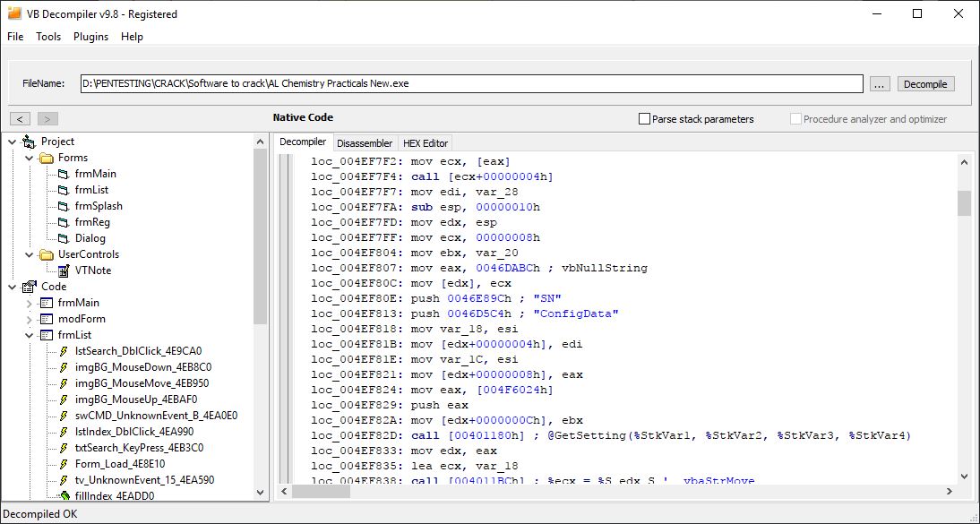
Task: Click code pane scroll-right arrow
Action: click(950, 492)
